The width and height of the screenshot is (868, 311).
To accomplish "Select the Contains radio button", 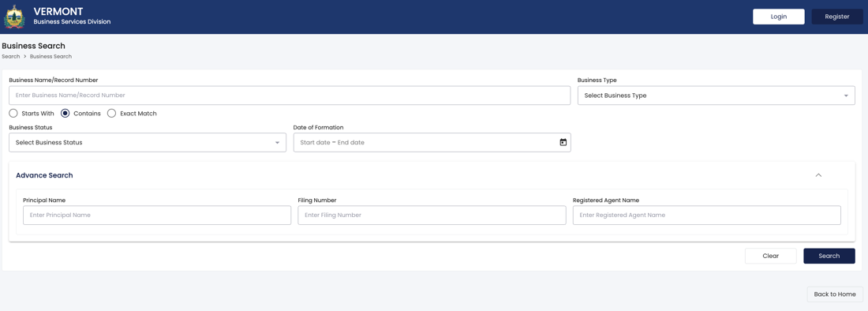I will pyautogui.click(x=65, y=114).
